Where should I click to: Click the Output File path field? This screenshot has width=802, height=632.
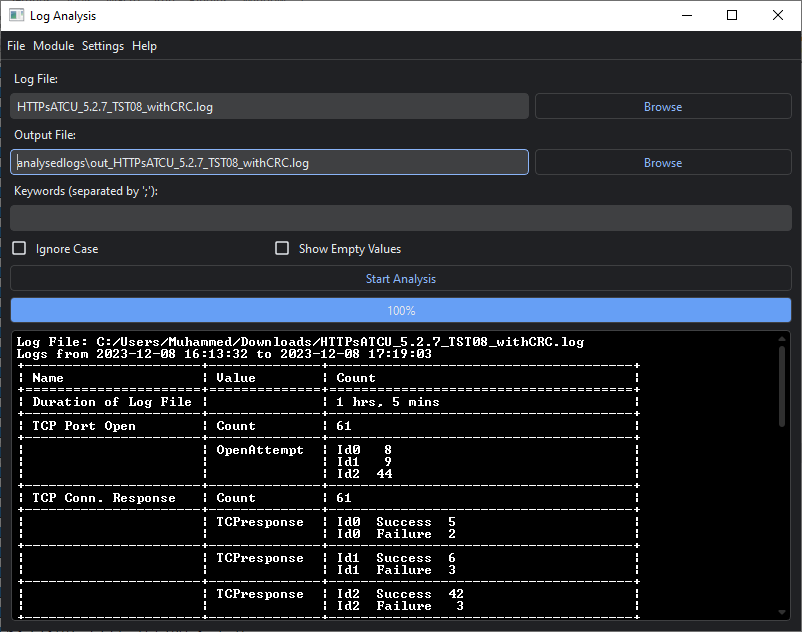tap(270, 162)
